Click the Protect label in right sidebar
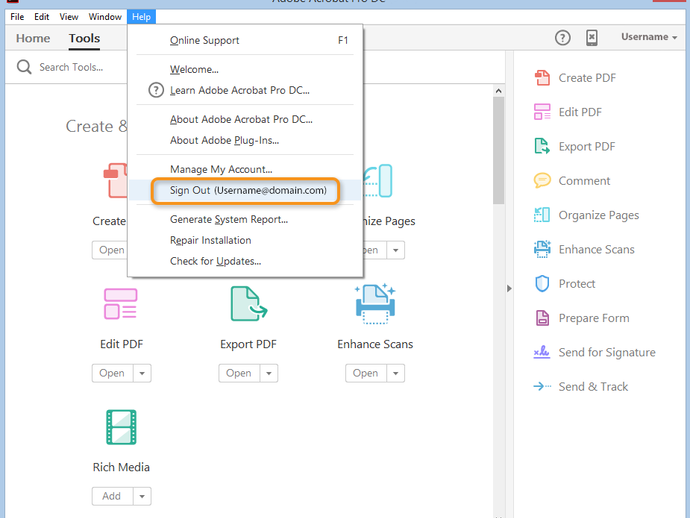Image resolution: width=690 pixels, height=518 pixels. point(576,284)
